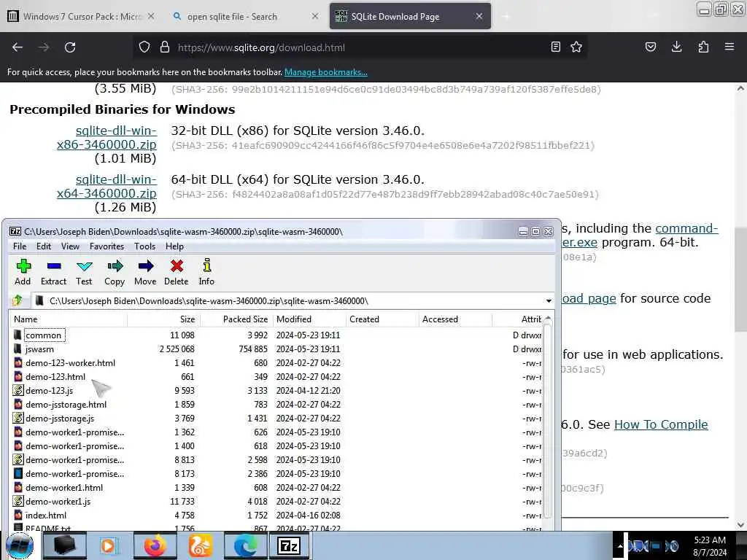747x560 pixels.
Task: Select the common folder
Action: click(43, 335)
